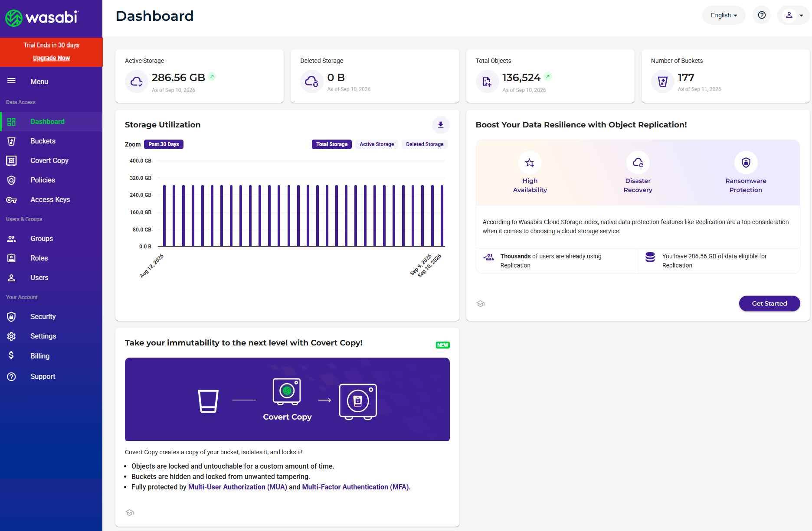The image size is (812, 531).
Task: Expand the user account dropdown
Action: coord(794,15)
